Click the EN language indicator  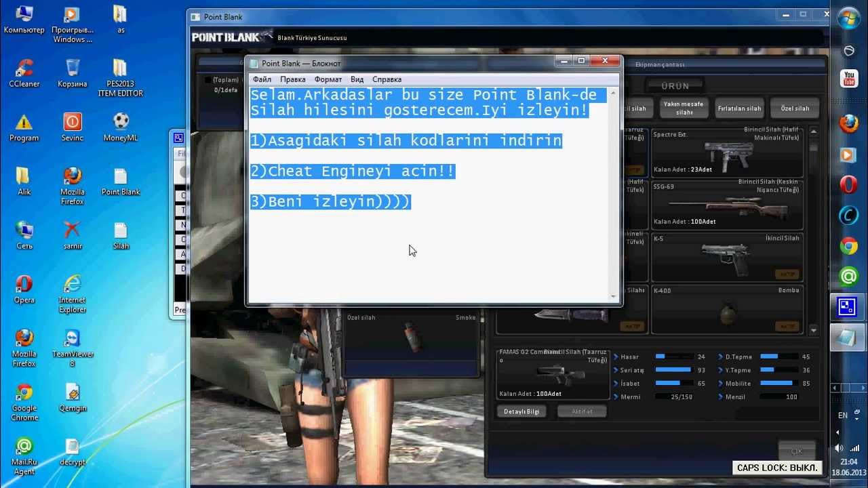click(x=843, y=415)
